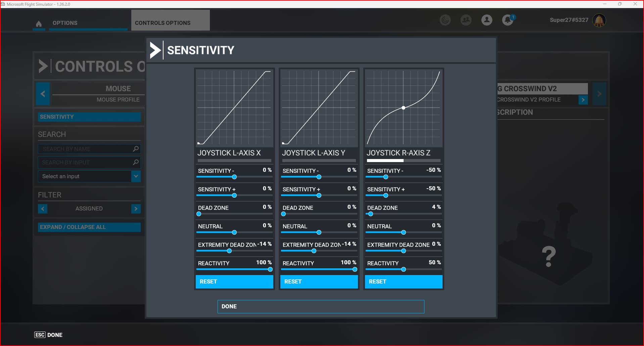Click the Search by name magnifier icon
This screenshot has height=346, width=644.
point(136,149)
